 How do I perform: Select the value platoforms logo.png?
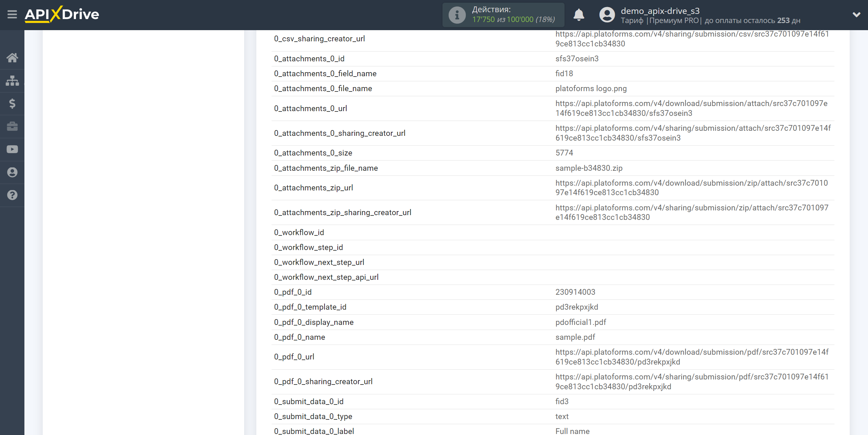click(591, 88)
